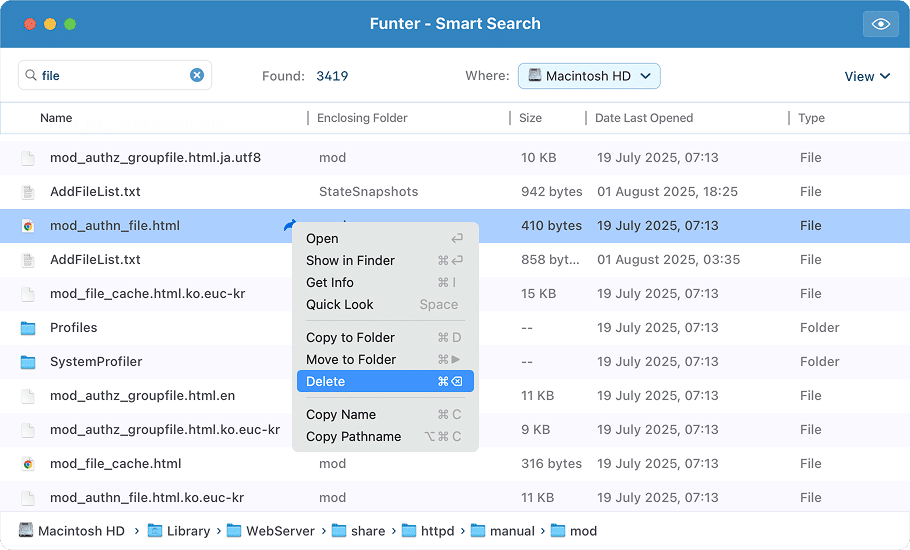Expand the View menu

(867, 77)
